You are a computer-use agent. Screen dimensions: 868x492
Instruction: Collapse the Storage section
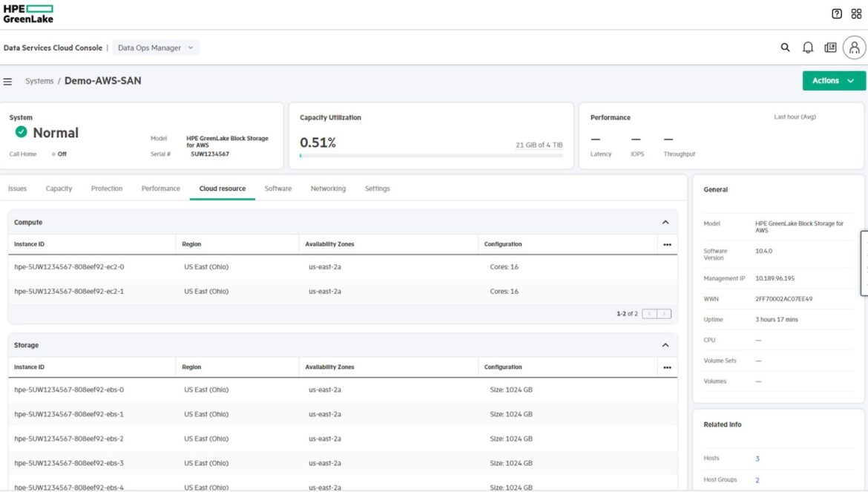click(665, 345)
